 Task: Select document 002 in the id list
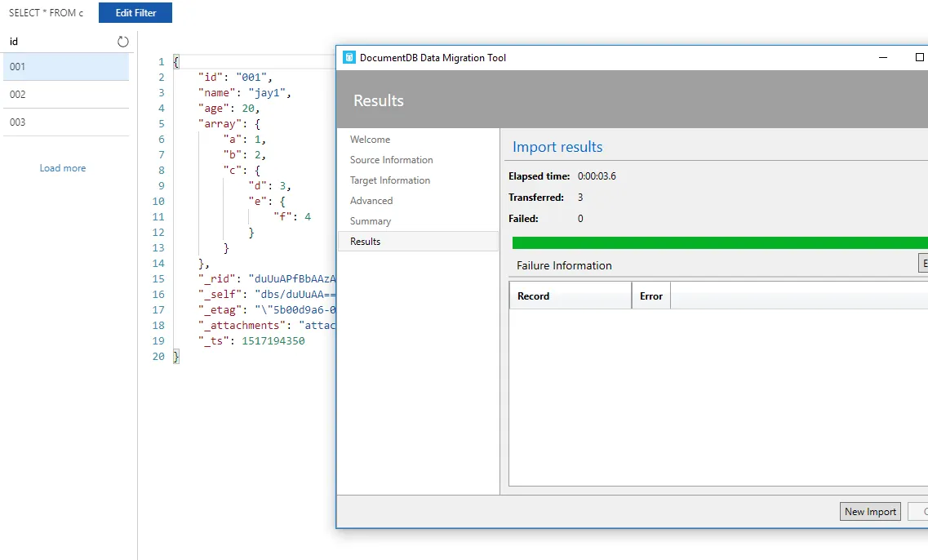tap(65, 94)
